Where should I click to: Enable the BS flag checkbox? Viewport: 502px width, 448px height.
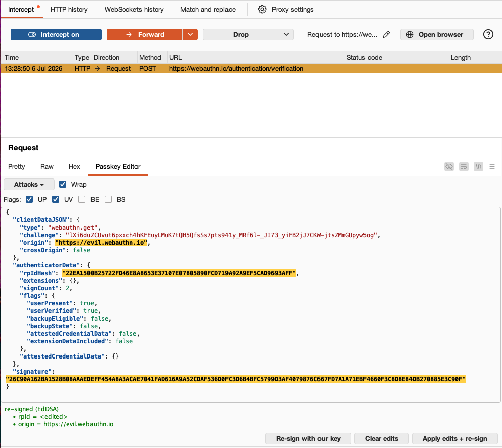pos(108,199)
